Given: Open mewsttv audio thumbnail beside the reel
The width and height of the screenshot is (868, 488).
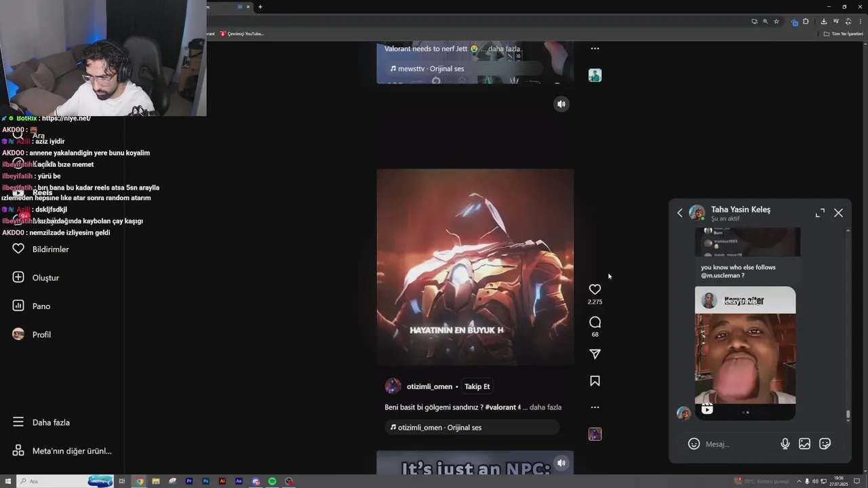Looking at the screenshot, I should click(x=595, y=75).
